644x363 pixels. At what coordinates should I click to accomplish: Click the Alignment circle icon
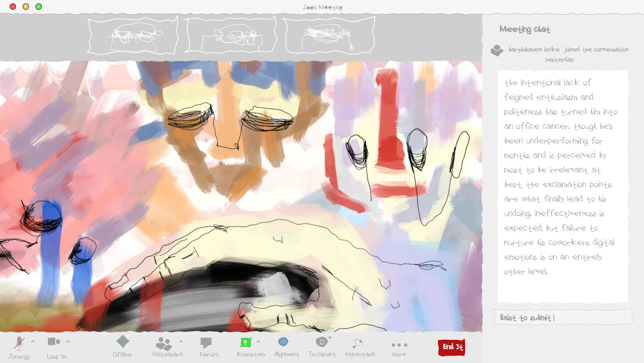[x=283, y=342]
